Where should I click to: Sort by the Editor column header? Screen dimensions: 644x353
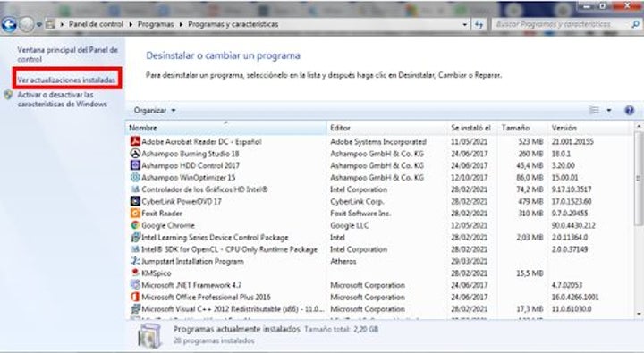click(386, 128)
